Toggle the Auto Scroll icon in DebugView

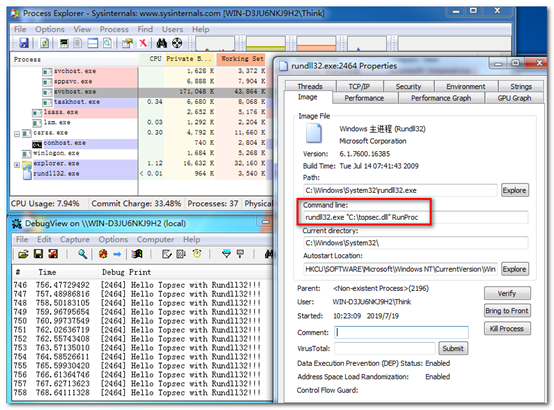(x=181, y=254)
